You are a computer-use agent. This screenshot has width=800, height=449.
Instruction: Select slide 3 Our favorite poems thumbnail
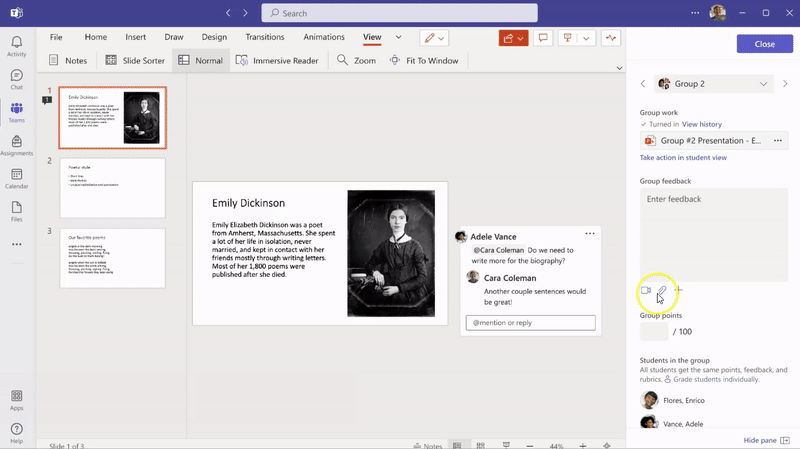[113, 258]
